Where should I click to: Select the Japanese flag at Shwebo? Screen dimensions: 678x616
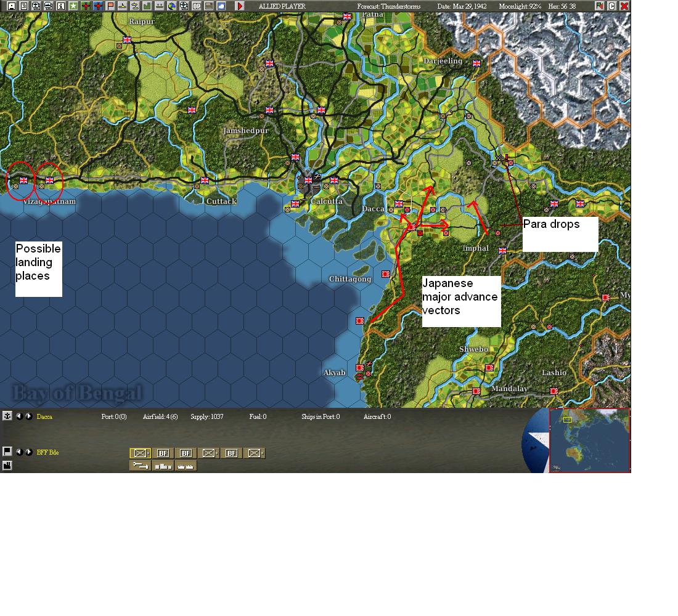pos(489,367)
